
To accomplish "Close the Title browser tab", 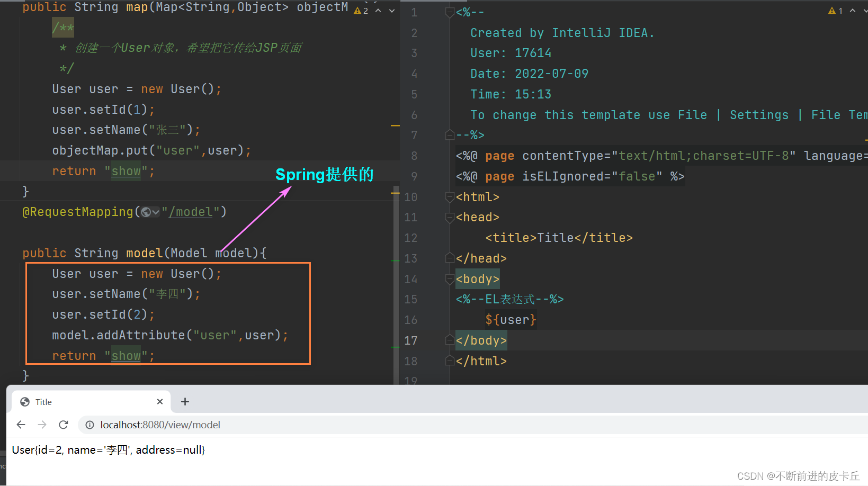I will point(160,402).
